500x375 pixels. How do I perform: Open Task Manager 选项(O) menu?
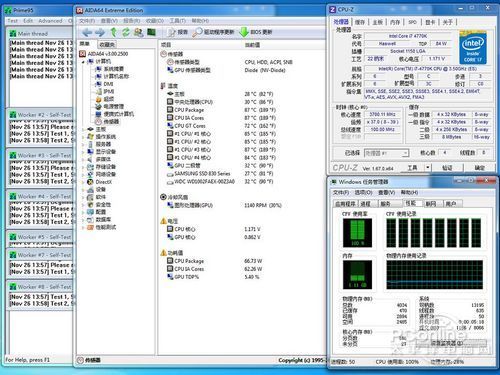363,193
